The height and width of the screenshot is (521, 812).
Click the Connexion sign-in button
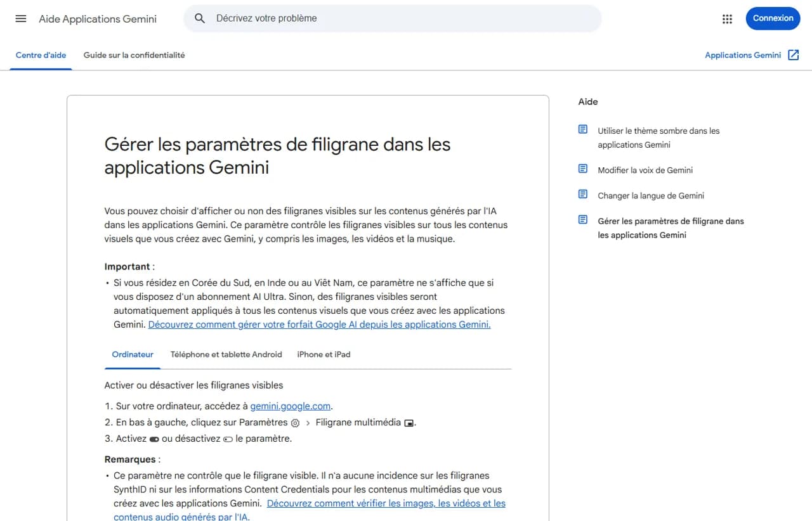(x=773, y=18)
